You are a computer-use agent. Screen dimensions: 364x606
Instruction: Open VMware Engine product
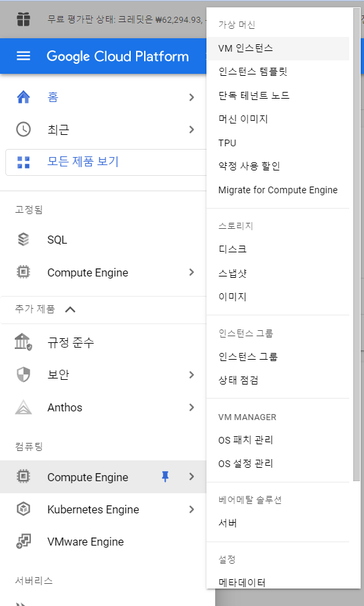(x=103, y=542)
